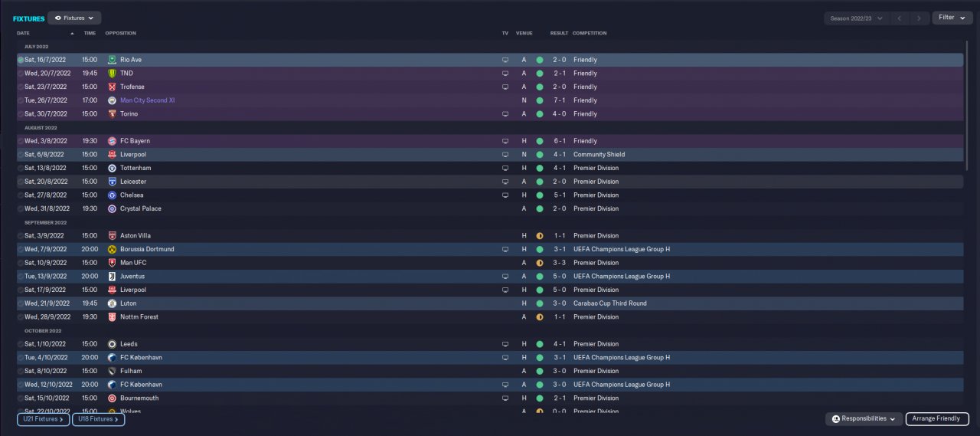980x436 pixels.
Task: Click the Crystal Palace club badge
Action: 112,208
